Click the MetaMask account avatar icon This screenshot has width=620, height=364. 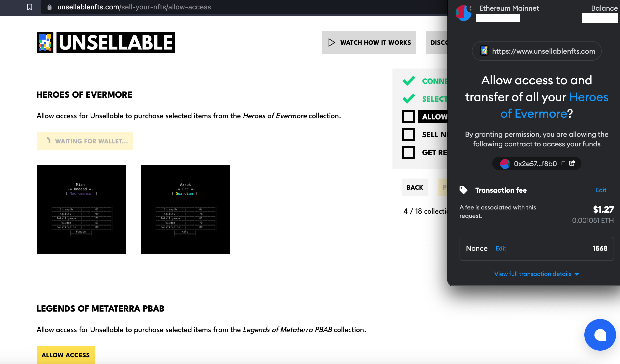coord(463,13)
